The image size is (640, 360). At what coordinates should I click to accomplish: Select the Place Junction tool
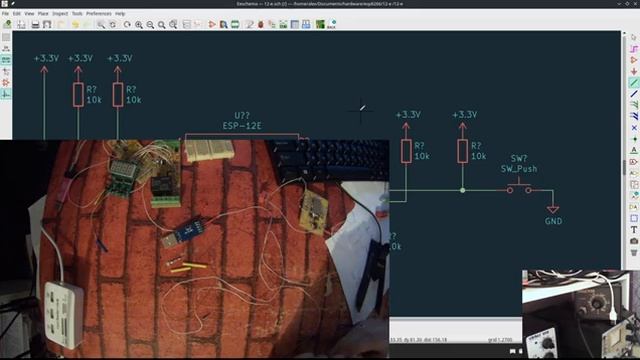[634, 139]
